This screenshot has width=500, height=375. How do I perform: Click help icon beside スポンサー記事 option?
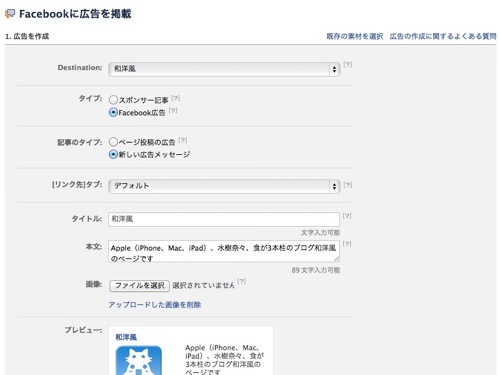point(176,98)
